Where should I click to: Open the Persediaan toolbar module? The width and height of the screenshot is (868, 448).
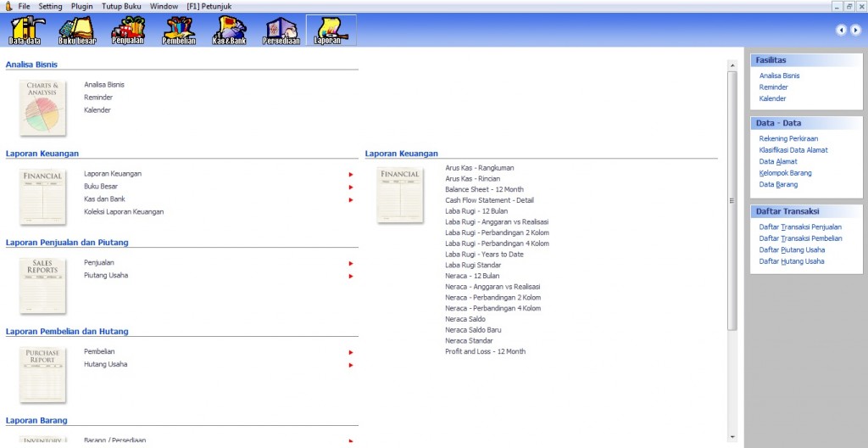click(281, 30)
